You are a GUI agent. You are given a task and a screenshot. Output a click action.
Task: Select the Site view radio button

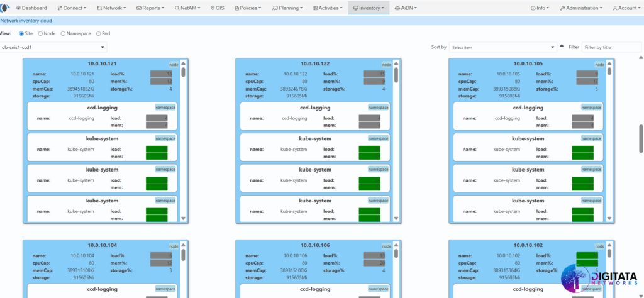(21, 33)
